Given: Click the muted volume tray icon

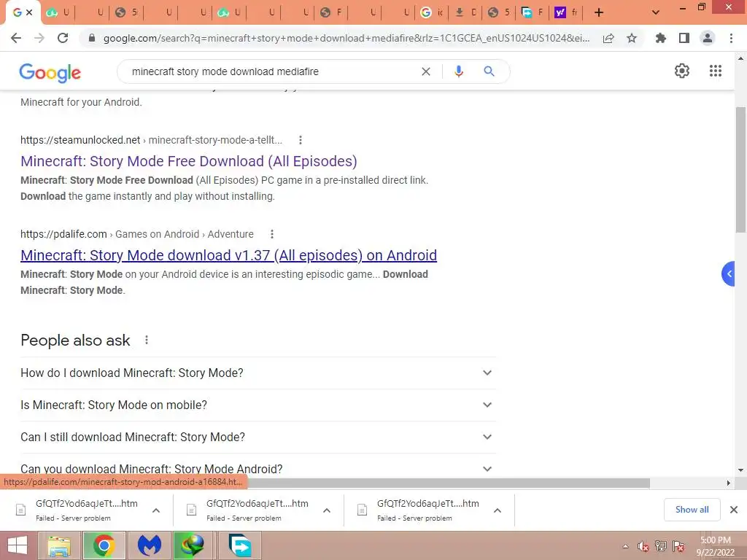Looking at the screenshot, I should (x=643, y=546).
